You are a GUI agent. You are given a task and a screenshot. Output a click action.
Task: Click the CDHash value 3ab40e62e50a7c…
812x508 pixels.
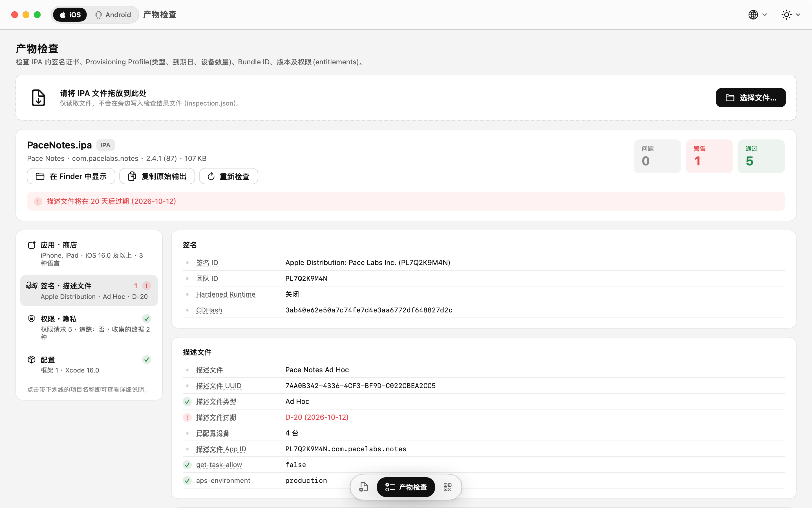coord(369,310)
